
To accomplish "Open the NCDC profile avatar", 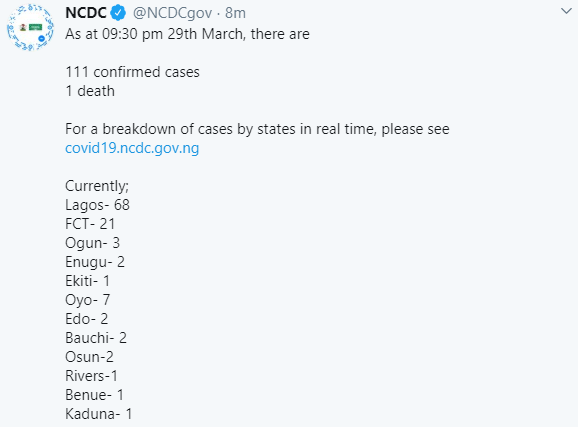I will pos(30,27).
